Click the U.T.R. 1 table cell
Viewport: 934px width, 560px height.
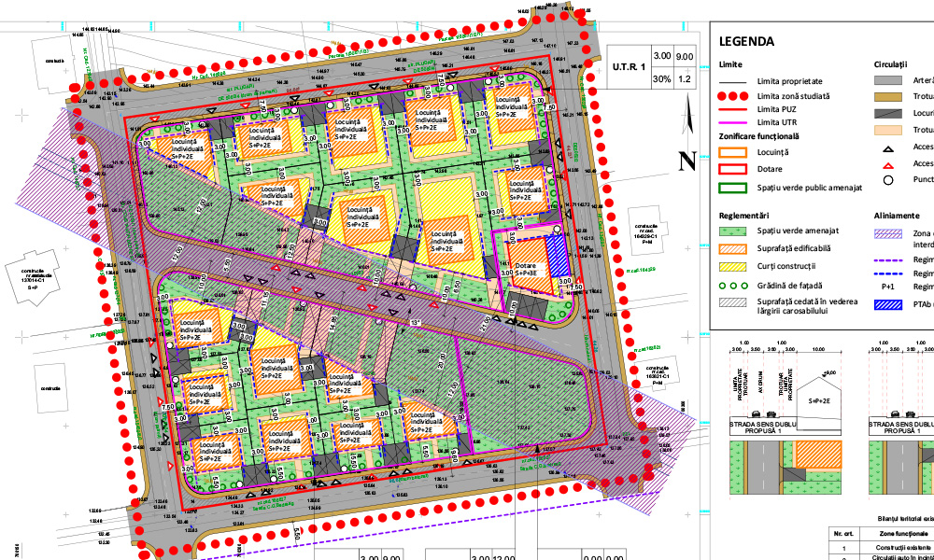[x=629, y=67]
